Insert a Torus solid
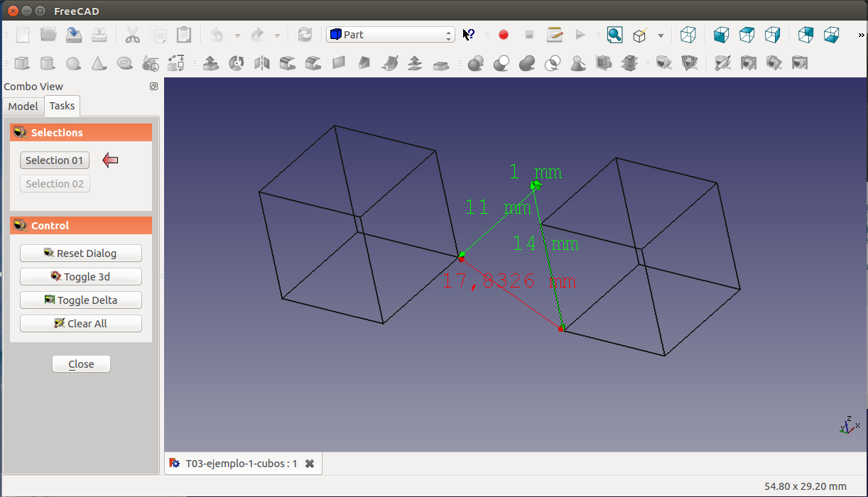 [x=125, y=64]
